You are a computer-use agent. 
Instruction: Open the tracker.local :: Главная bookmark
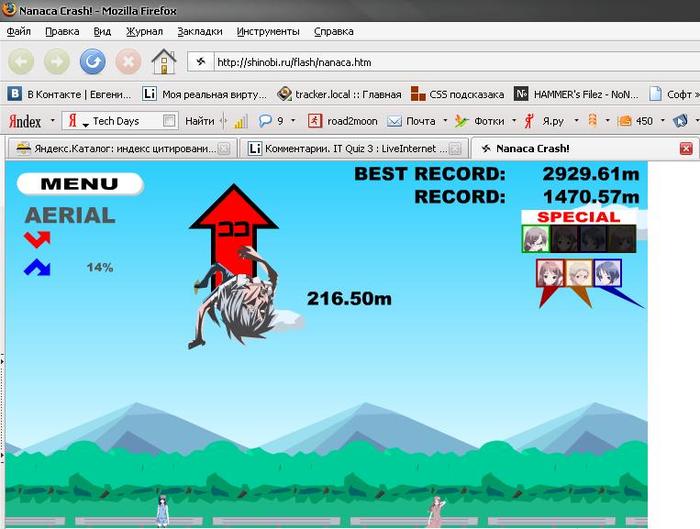[339, 94]
